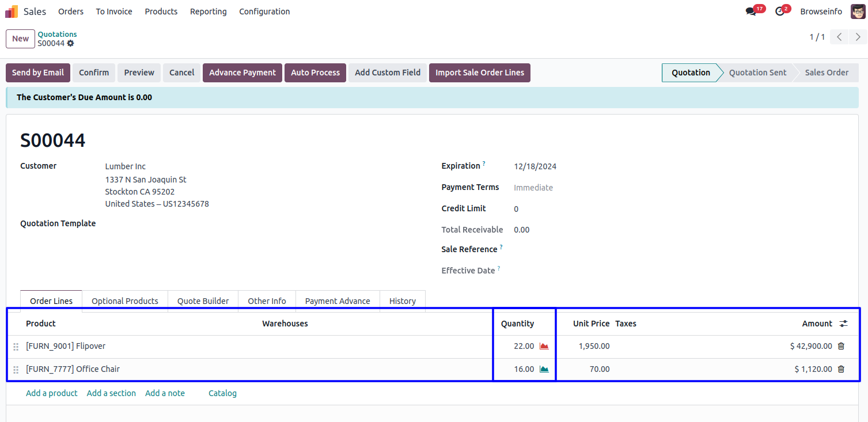
Task: Click the Browseinfo user avatar
Action: tap(858, 12)
